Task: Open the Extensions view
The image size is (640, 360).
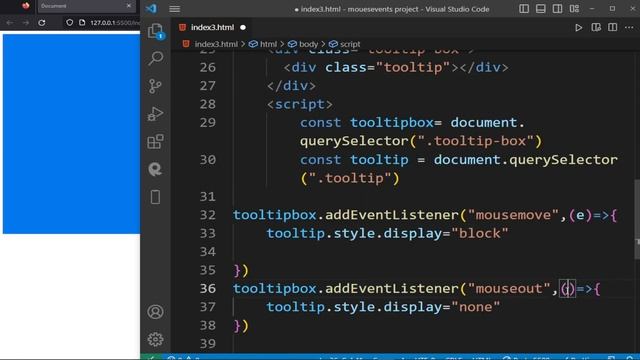Action: (x=155, y=142)
